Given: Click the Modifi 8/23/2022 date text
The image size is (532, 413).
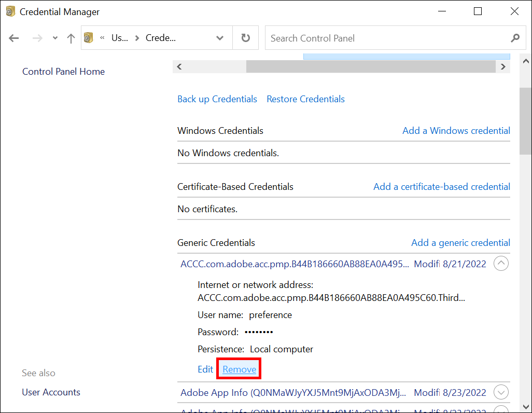Looking at the screenshot, I should coord(450,393).
